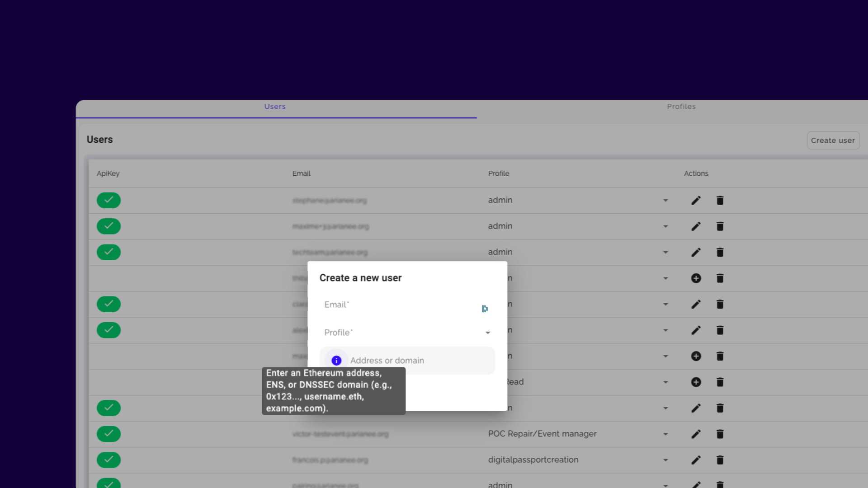Edit the digitalpassportcreation user
Viewport: 868px width, 488px height.
coord(696,460)
